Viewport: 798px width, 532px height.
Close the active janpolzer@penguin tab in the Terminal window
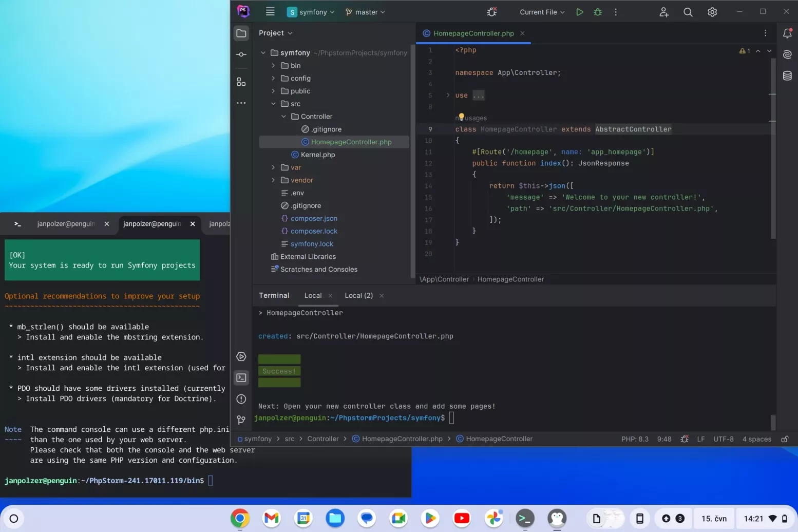[193, 224]
